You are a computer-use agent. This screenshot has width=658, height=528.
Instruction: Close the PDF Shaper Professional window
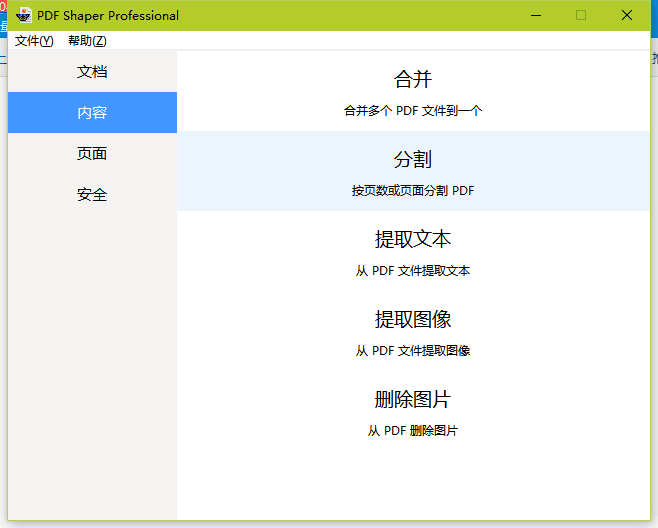[x=627, y=16]
